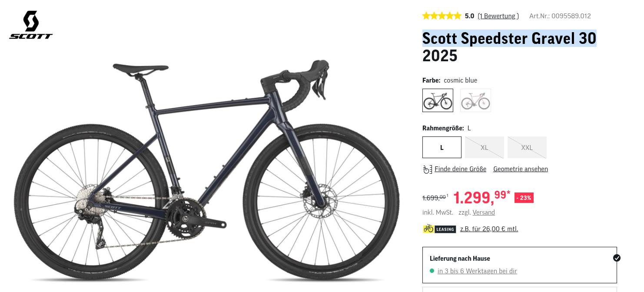Select frame size L
Screen dimensions: 644x292
tap(442, 147)
